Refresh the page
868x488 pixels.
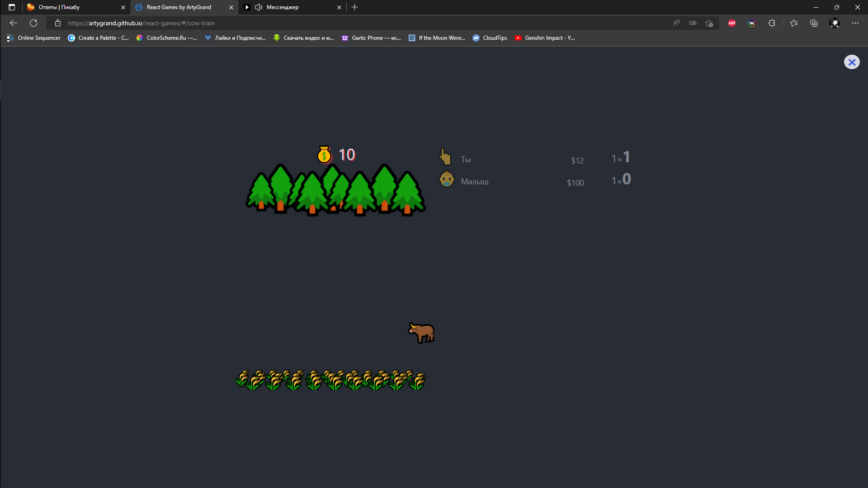(33, 23)
